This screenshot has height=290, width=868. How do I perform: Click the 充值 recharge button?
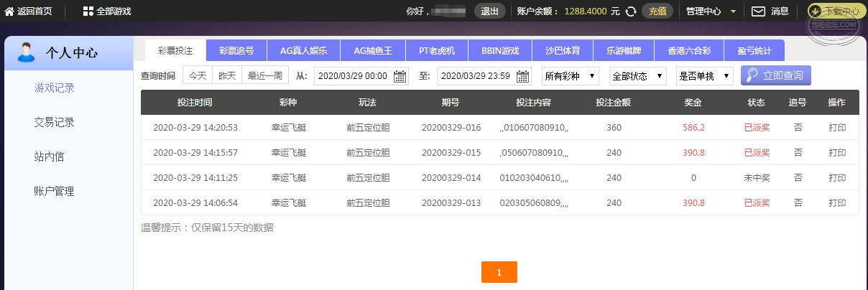tap(657, 11)
